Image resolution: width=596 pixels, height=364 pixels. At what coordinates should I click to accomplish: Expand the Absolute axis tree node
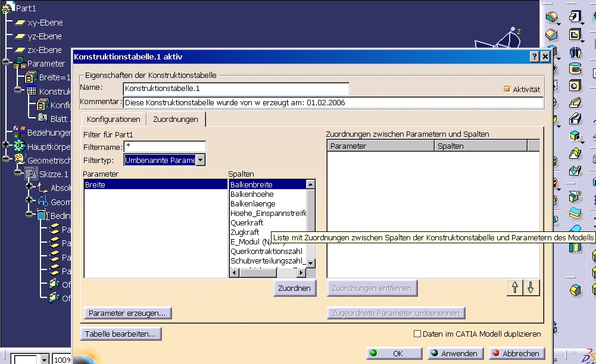point(29,186)
